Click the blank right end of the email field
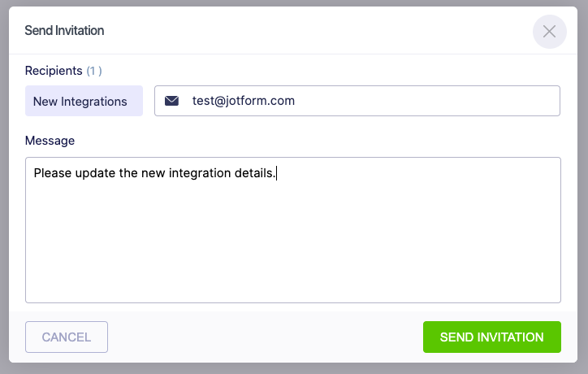588x374 pixels. coord(487,101)
